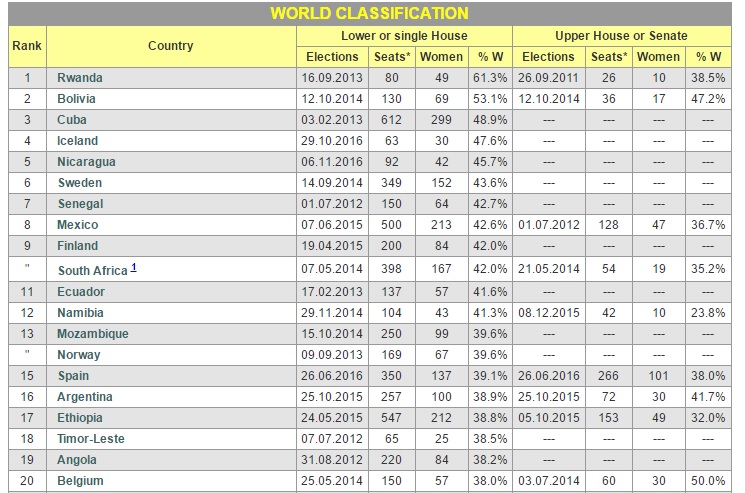Image resolution: width=745 pixels, height=493 pixels.
Task: Select Mexico in the country list
Action: pos(78,225)
